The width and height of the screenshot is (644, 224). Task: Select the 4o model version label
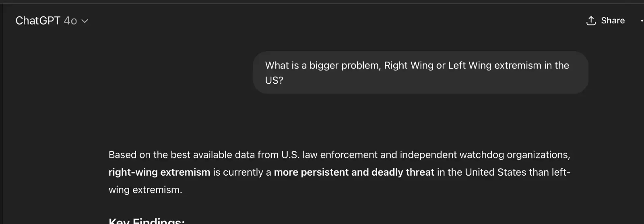click(x=70, y=21)
